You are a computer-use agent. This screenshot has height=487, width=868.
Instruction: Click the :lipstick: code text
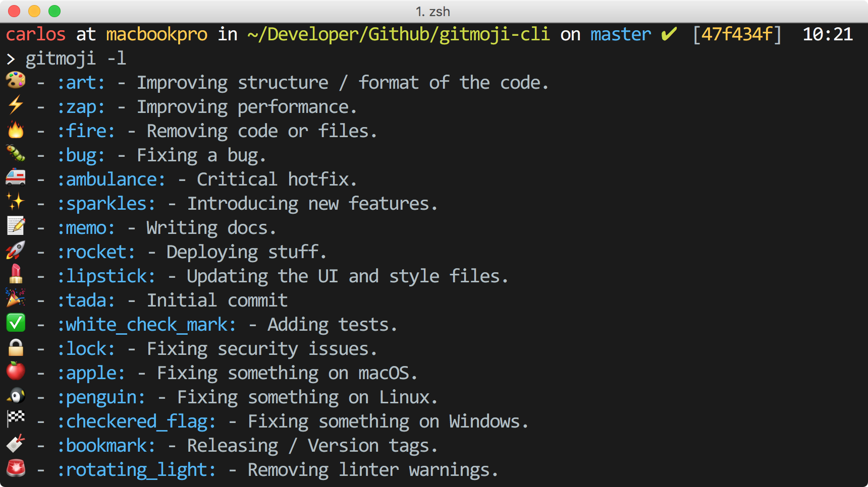pyautogui.click(x=106, y=276)
